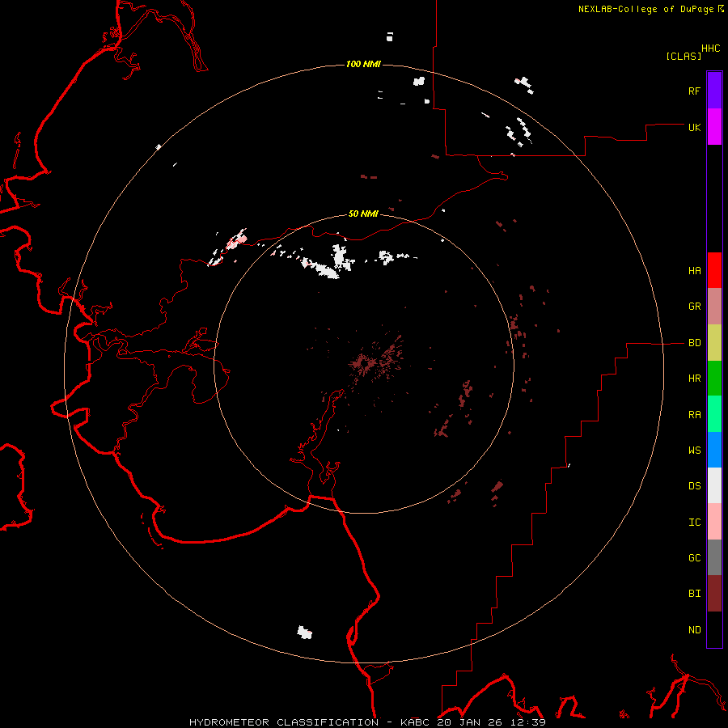Click the 20 JAN 26 date
Viewport: 728px width, 728px height.
[x=471, y=722]
